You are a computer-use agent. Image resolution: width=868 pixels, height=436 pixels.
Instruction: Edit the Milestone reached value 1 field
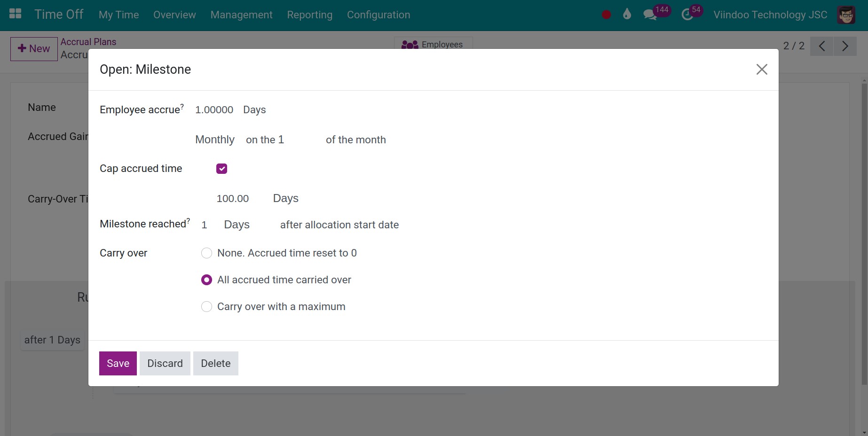point(205,225)
